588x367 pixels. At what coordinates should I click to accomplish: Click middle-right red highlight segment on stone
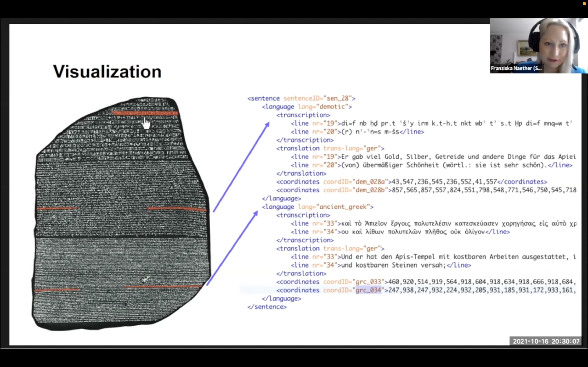[177, 209]
